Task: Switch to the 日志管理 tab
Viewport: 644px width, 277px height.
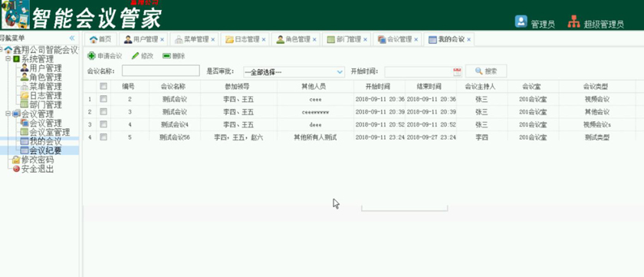Action: [x=245, y=39]
